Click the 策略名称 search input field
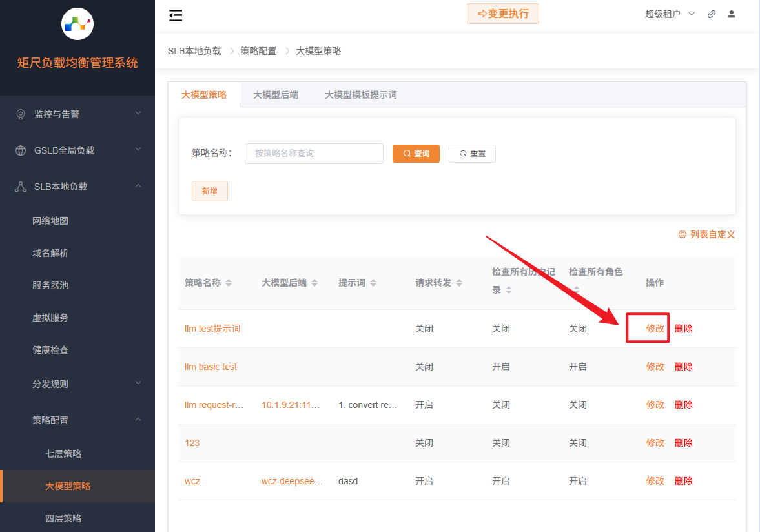 (x=314, y=153)
